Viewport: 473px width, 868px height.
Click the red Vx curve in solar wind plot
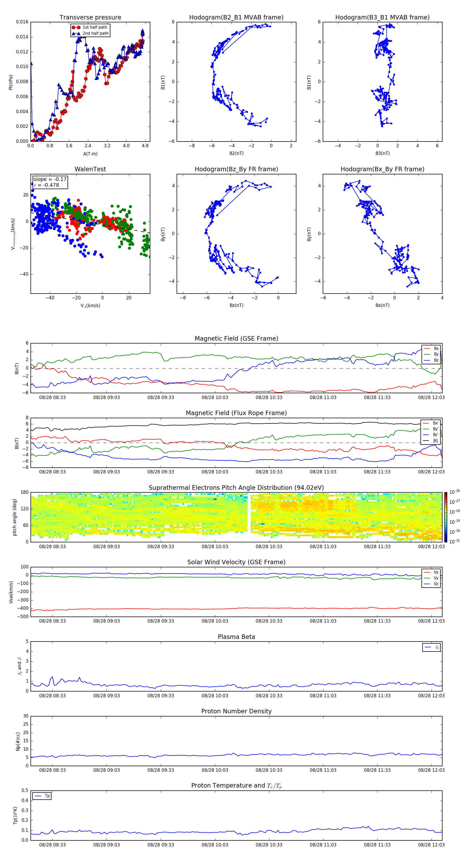click(236, 608)
